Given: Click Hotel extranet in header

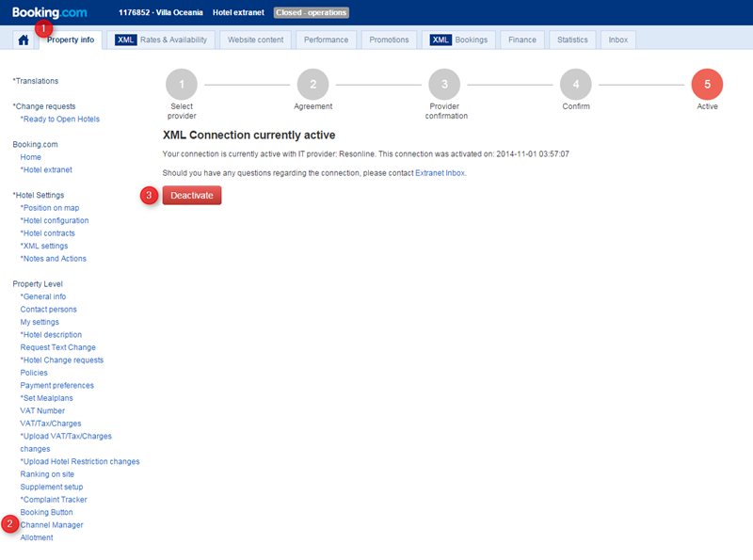Looking at the screenshot, I should click(238, 12).
